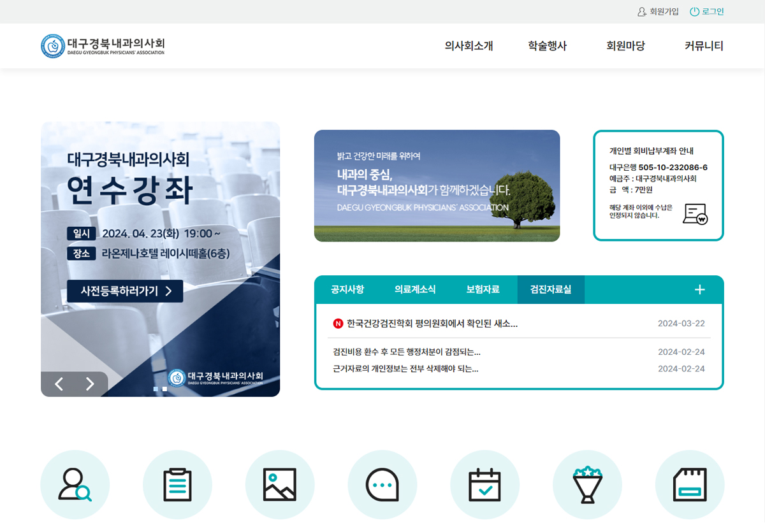Screen dimensions: 765x532
Task: Show previous banner slide with left arrow
Action: pyautogui.click(x=59, y=384)
